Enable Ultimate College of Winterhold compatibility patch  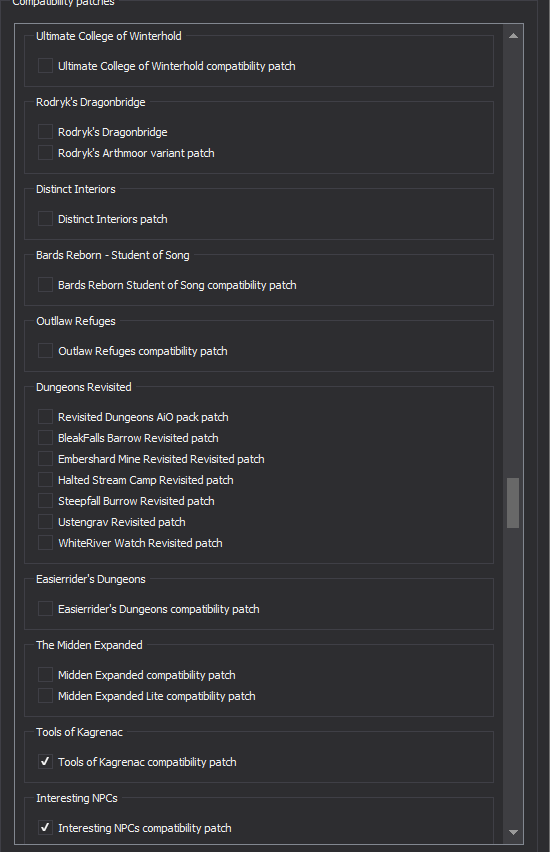click(x=45, y=66)
